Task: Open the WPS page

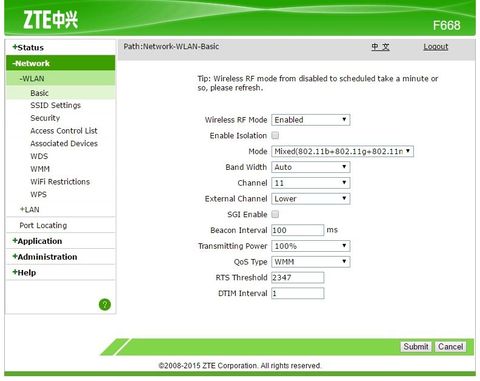Action: coord(38,194)
